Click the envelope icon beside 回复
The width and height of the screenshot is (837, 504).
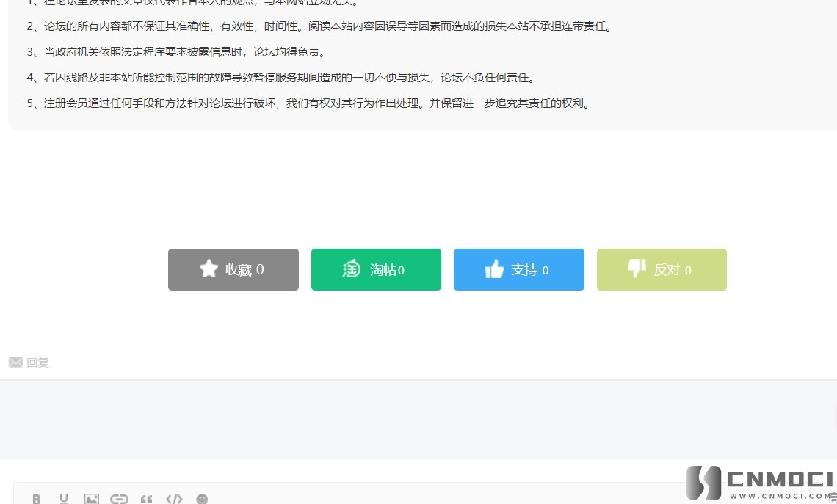click(15, 362)
